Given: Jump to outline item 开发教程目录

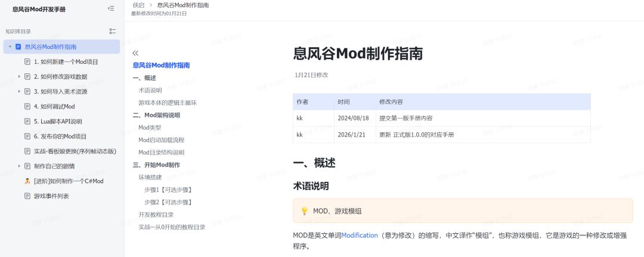Looking at the screenshot, I should pyautogui.click(x=156, y=215).
